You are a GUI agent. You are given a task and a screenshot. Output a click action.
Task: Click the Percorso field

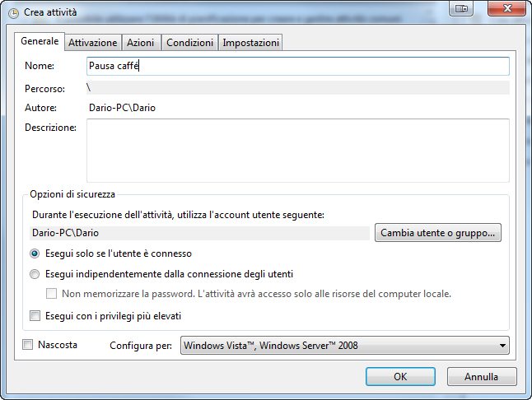tap(297, 87)
